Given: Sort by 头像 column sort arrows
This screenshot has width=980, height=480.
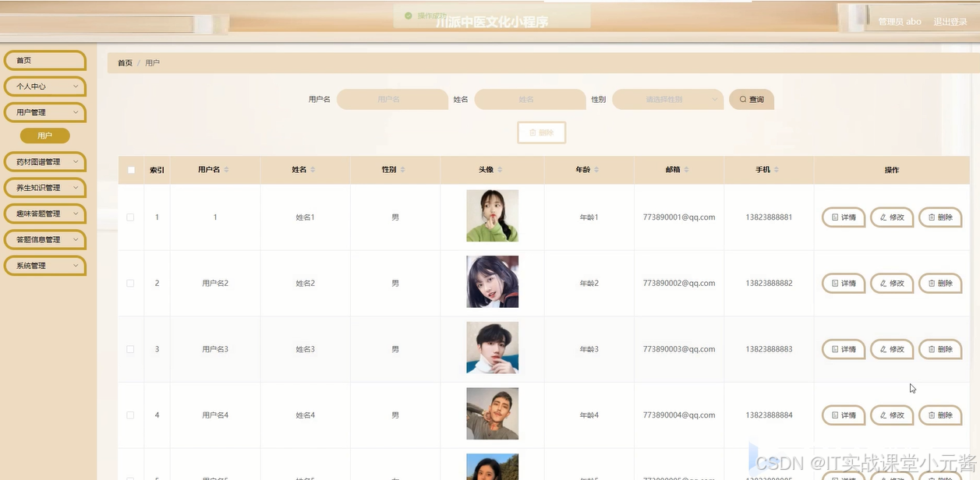Looking at the screenshot, I should [500, 170].
